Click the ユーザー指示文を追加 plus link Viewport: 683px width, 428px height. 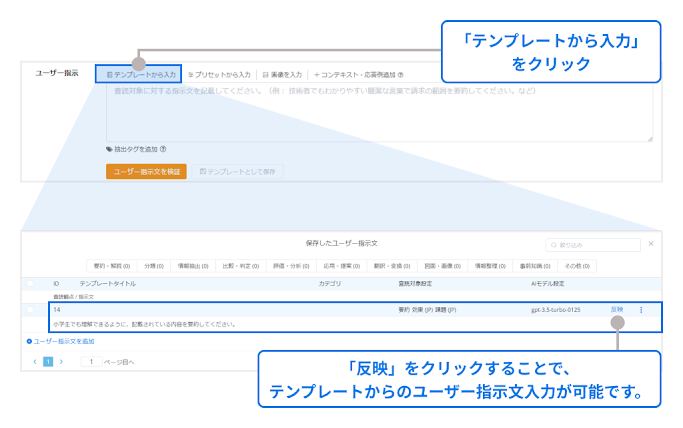point(60,341)
